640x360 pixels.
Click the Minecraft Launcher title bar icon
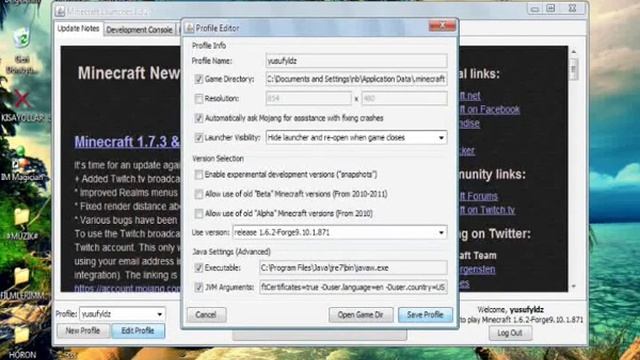tap(60, 11)
